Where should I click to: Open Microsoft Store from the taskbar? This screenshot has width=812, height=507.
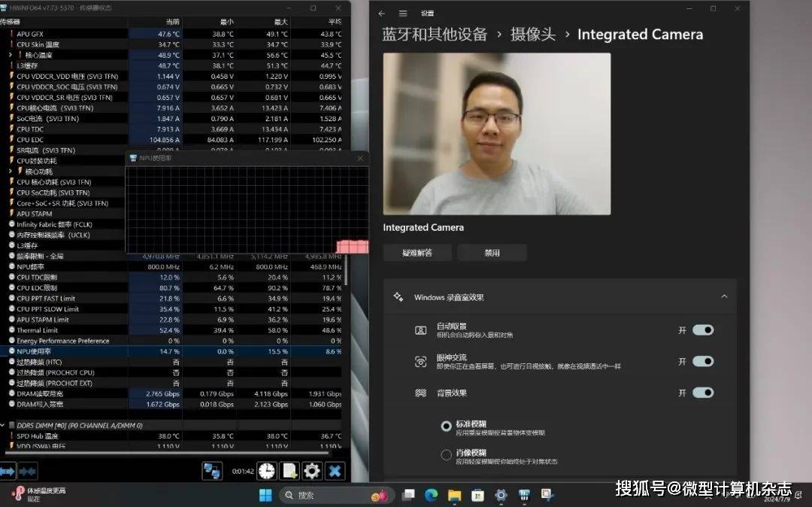pos(477,495)
